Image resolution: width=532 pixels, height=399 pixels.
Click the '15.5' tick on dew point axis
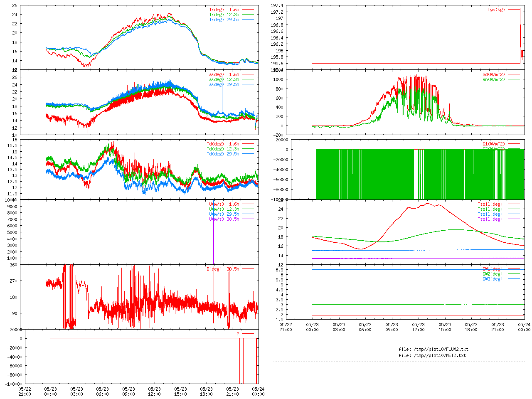[x=12, y=145]
